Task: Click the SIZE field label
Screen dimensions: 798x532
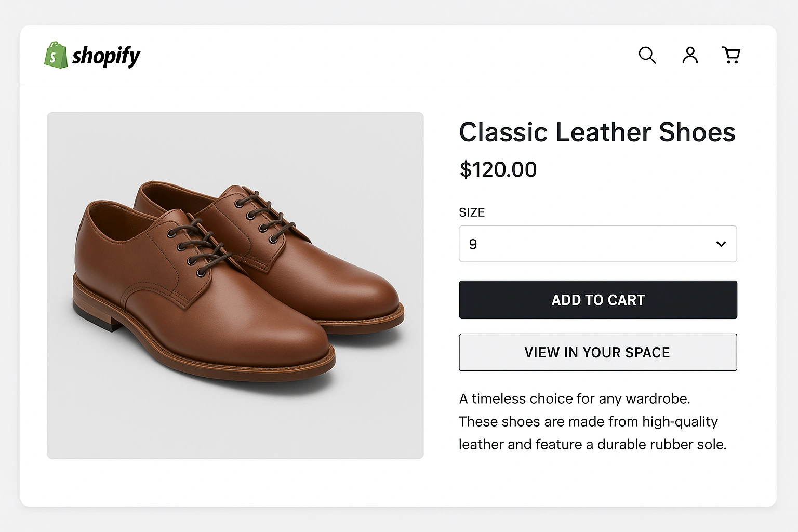Action: [471, 212]
